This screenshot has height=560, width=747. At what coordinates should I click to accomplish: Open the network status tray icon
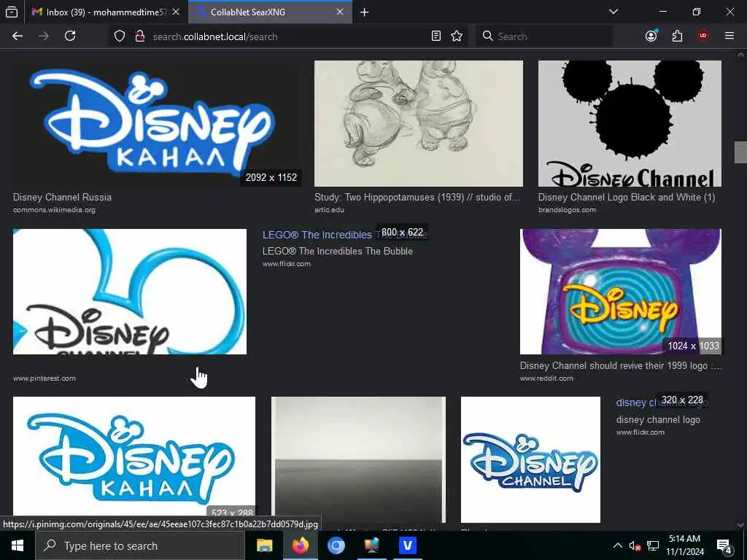653,545
